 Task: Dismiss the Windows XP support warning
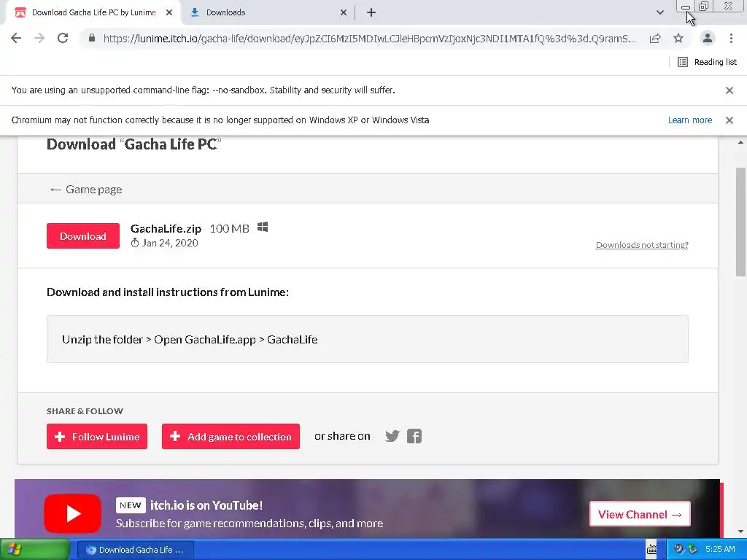(x=729, y=120)
